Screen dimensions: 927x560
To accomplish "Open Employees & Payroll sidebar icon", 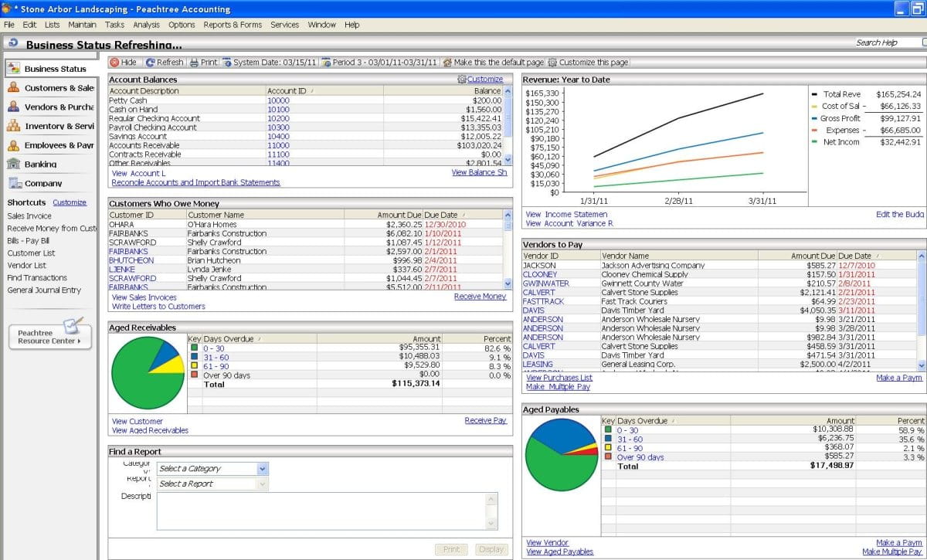I will 13,144.
